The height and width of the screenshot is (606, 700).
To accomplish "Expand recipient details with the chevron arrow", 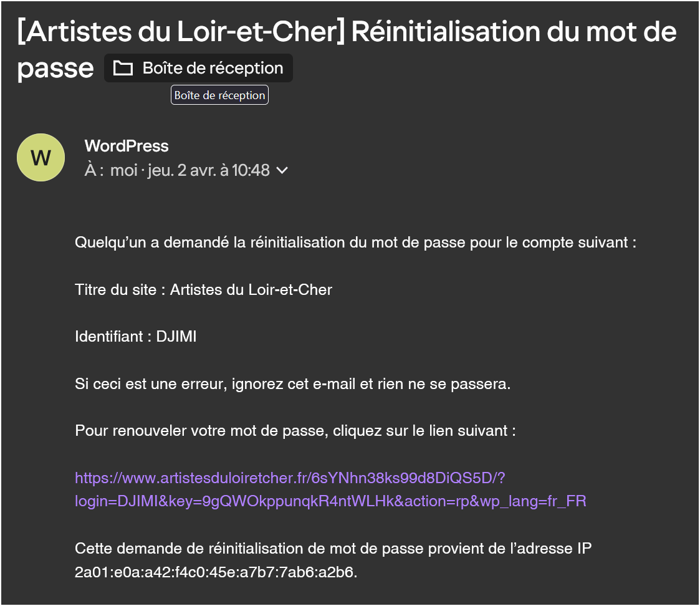I will (x=282, y=170).
